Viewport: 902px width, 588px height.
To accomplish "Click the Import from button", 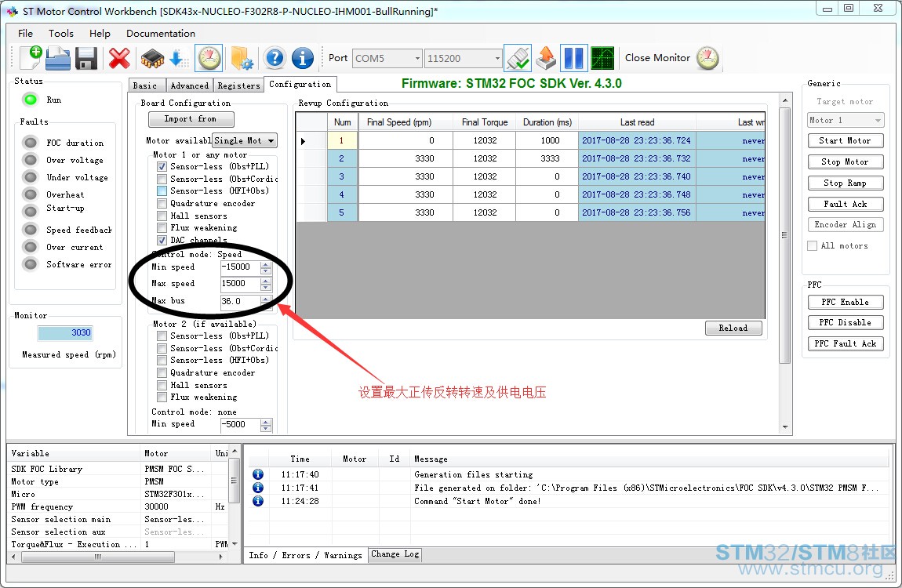I will coord(191,119).
